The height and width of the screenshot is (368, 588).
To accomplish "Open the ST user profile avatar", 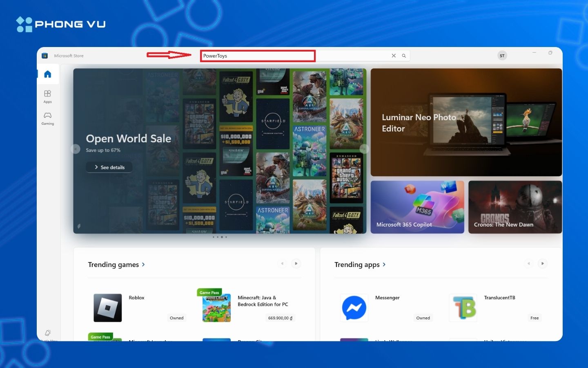I will (502, 56).
